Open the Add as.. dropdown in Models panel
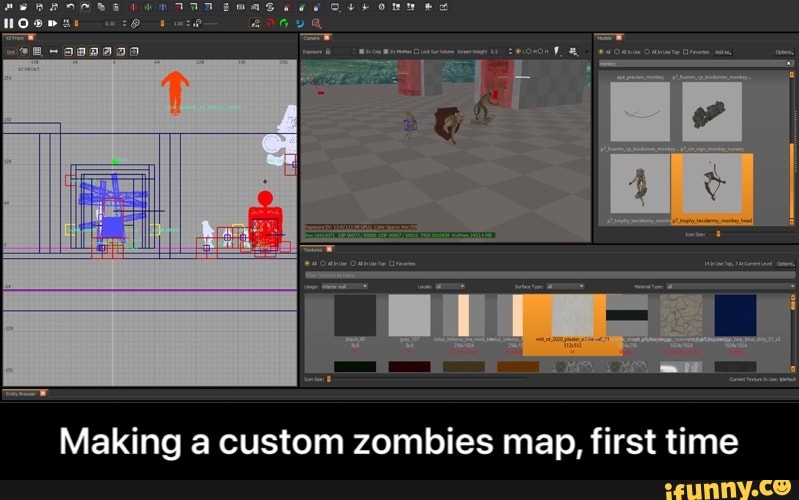 pos(723,52)
